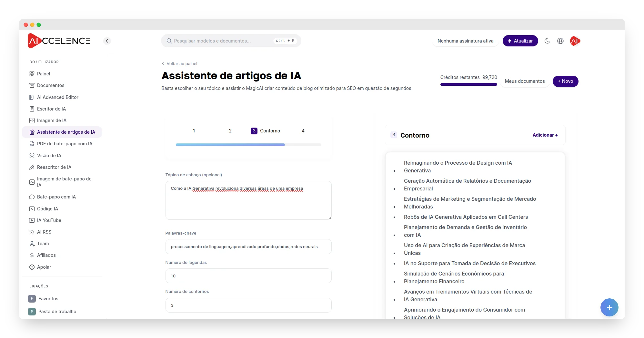Select the Visão de IA icon

32,156
